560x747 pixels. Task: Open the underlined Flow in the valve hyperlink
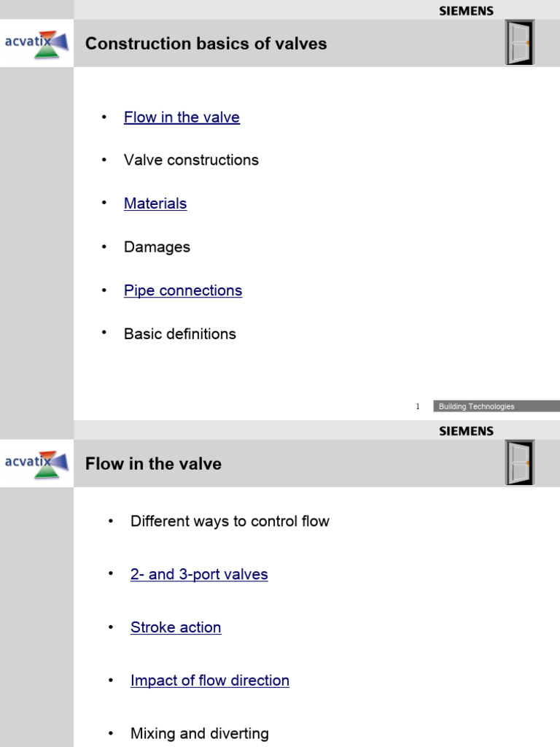[x=182, y=117]
